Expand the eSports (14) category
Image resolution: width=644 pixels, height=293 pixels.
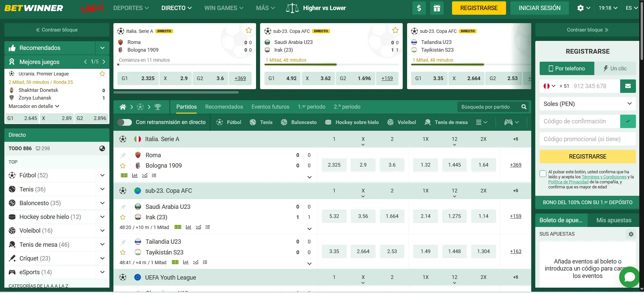click(102, 272)
